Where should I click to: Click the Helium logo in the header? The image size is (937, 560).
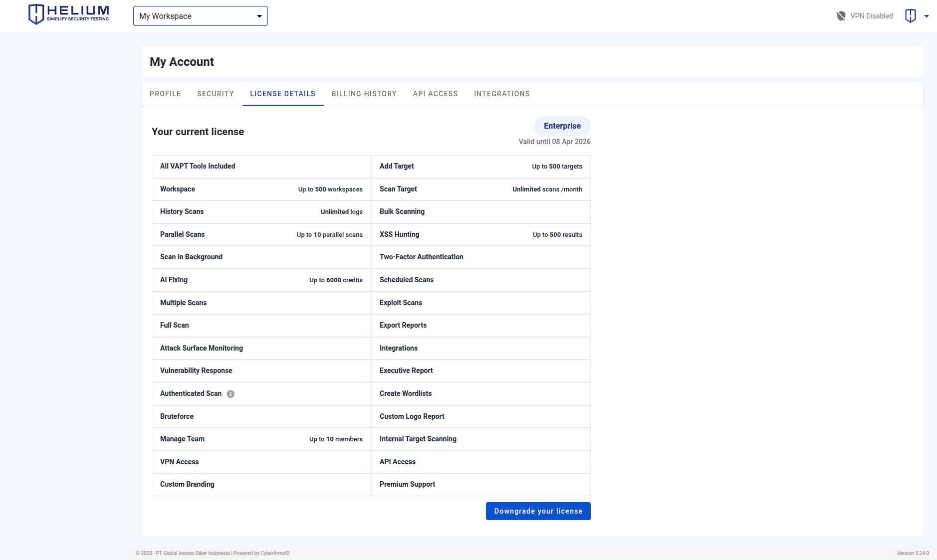pos(68,14)
